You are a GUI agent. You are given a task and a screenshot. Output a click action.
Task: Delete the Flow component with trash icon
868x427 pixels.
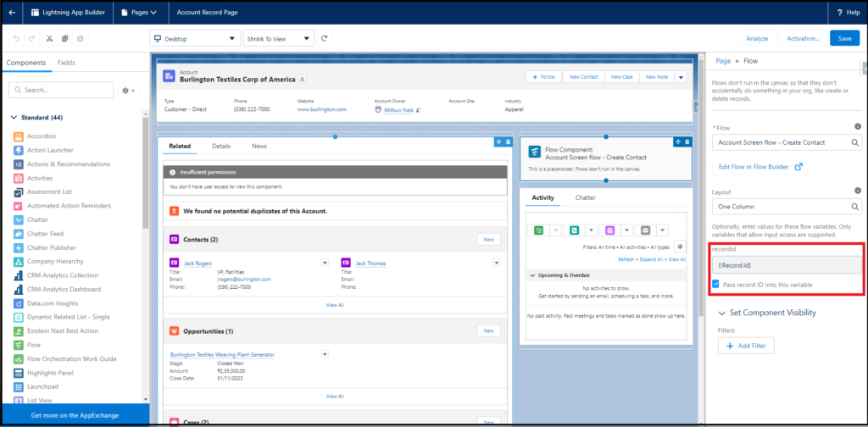[687, 142]
